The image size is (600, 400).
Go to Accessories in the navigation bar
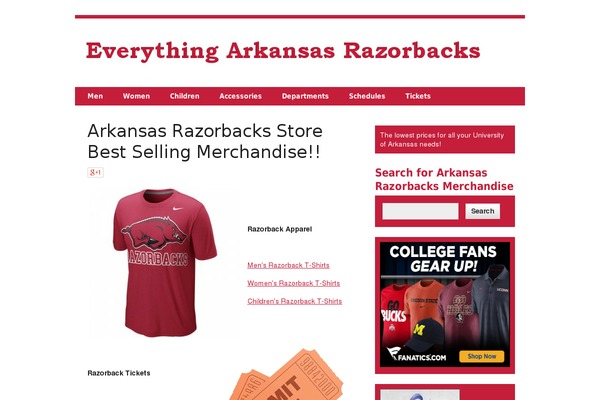tap(240, 96)
